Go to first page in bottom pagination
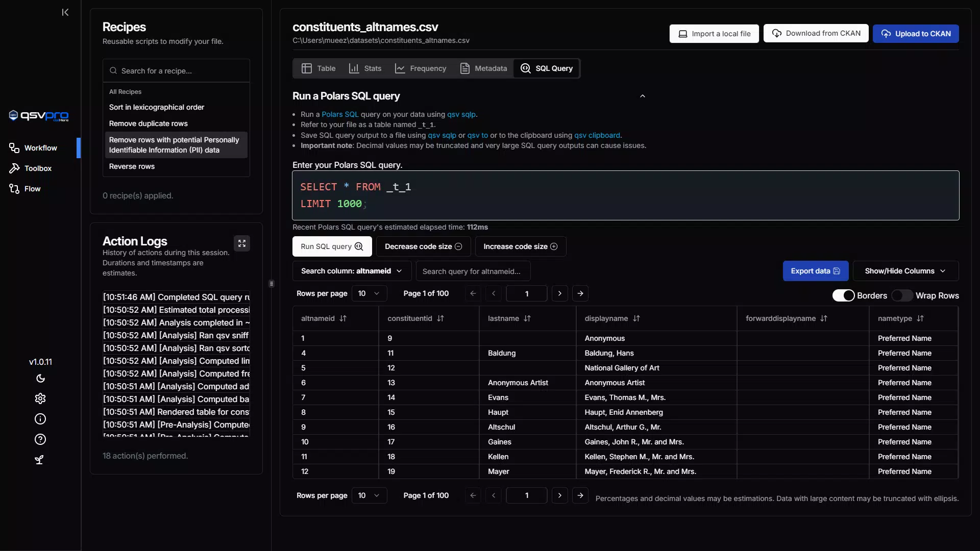 [473, 495]
